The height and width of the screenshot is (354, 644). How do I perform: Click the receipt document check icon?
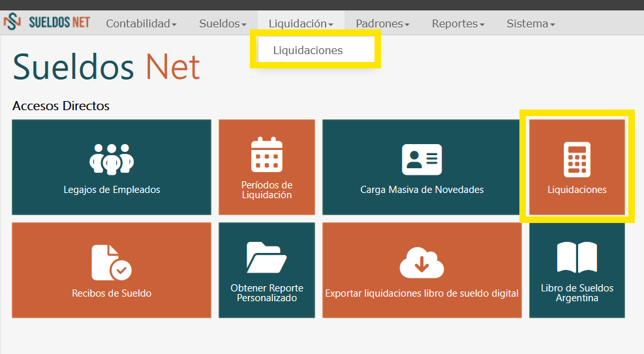(112, 263)
